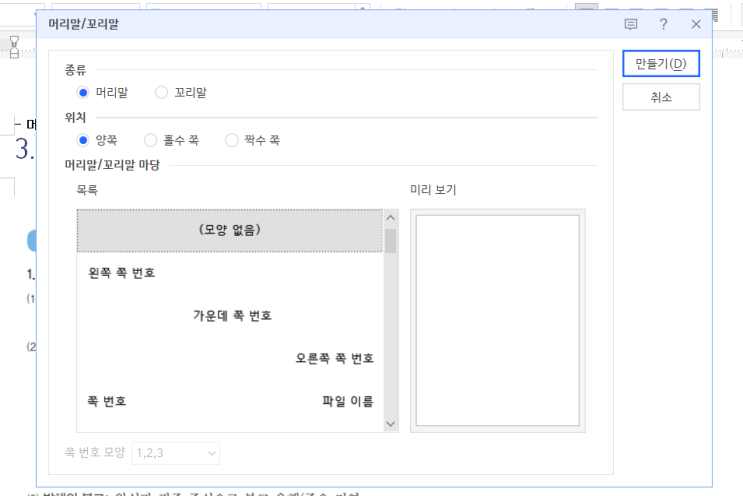Screen dimensions: 743x496
Task: Click the list scrollbar down arrow
Action: coord(390,424)
